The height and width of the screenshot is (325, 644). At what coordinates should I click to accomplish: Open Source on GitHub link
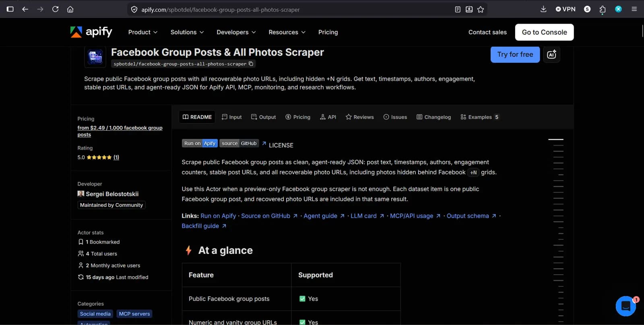coord(269,216)
